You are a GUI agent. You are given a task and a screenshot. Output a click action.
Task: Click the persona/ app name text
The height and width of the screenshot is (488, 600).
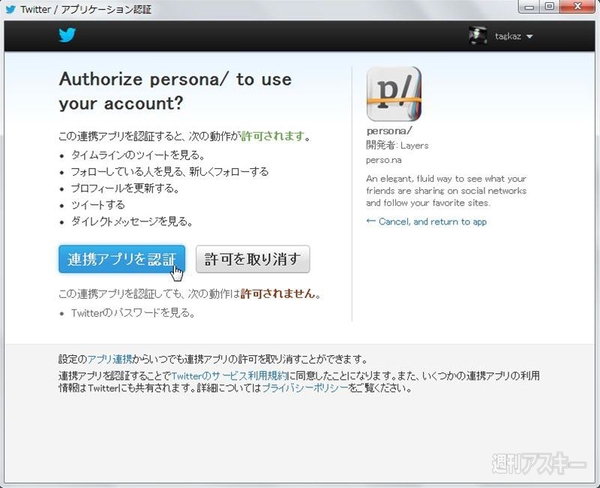[x=389, y=131]
